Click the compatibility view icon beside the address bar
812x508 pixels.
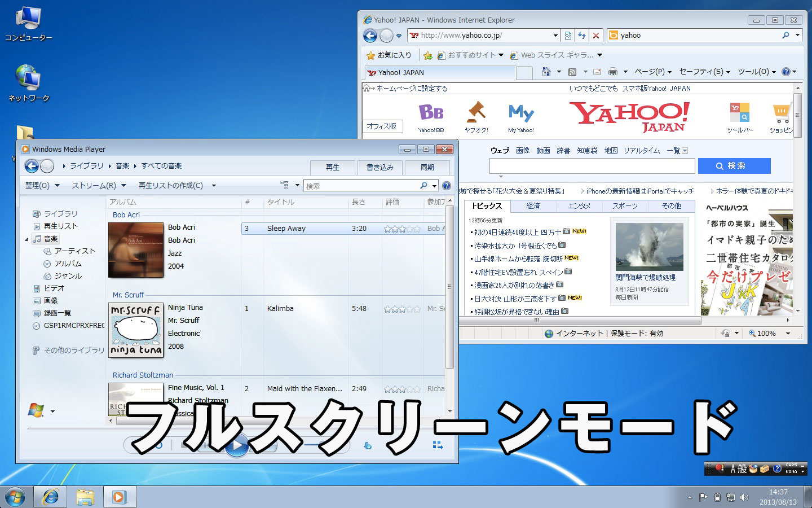(568, 35)
